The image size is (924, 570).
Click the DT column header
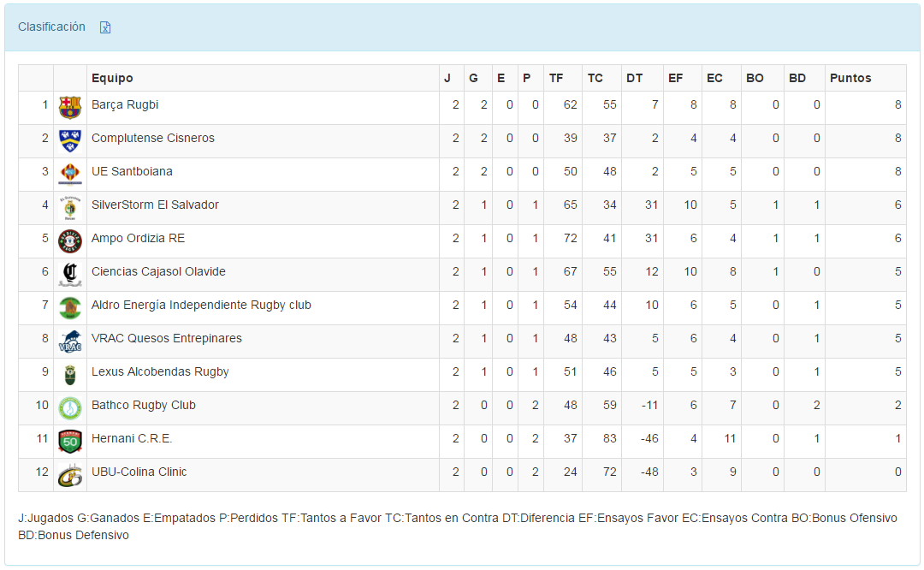click(x=634, y=78)
